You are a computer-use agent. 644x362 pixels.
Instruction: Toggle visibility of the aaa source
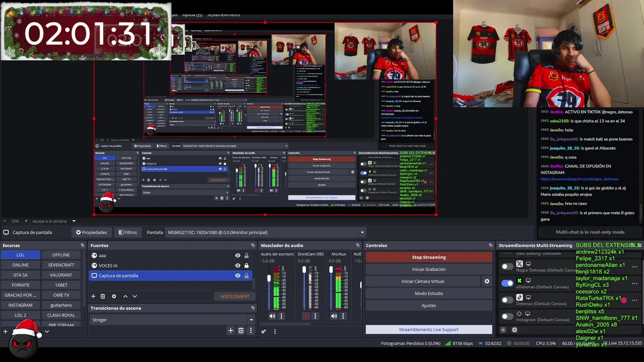(237, 255)
